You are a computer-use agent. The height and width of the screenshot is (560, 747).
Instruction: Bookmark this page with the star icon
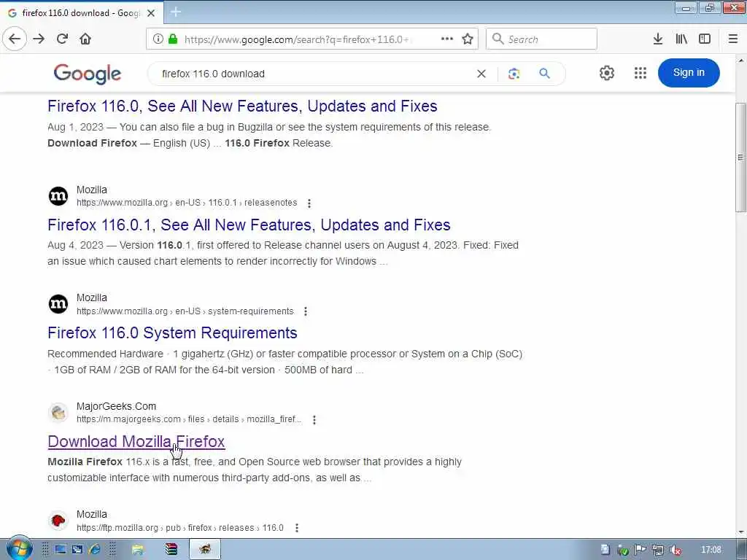tap(468, 39)
